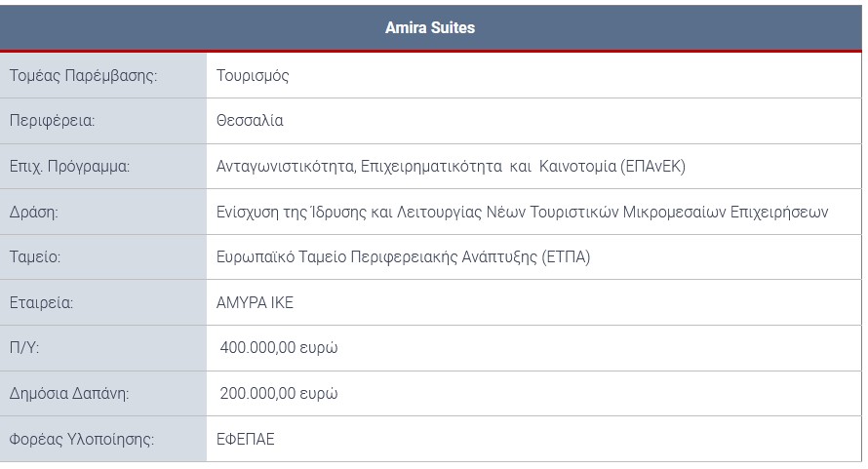Select the Επιχ. Πρόγραμμα label
Image resolution: width=868 pixels, height=469 pixels.
point(69,167)
